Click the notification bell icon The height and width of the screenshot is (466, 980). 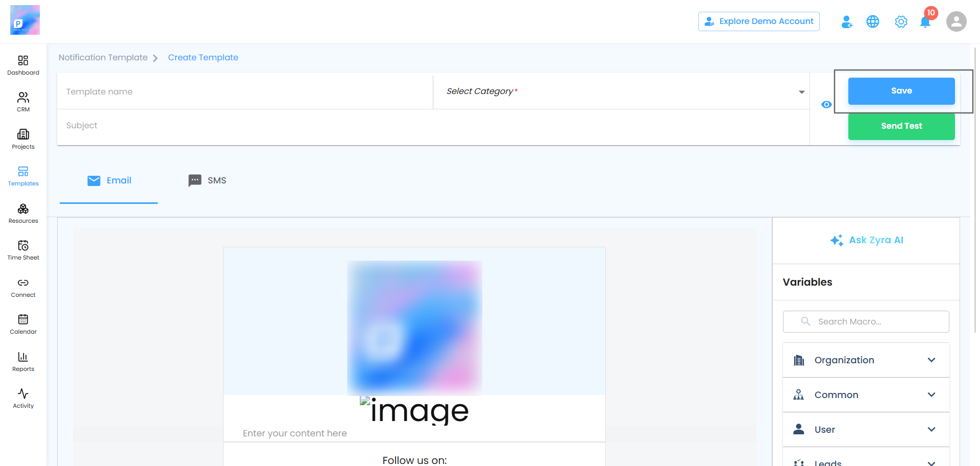pyautogui.click(x=925, y=22)
